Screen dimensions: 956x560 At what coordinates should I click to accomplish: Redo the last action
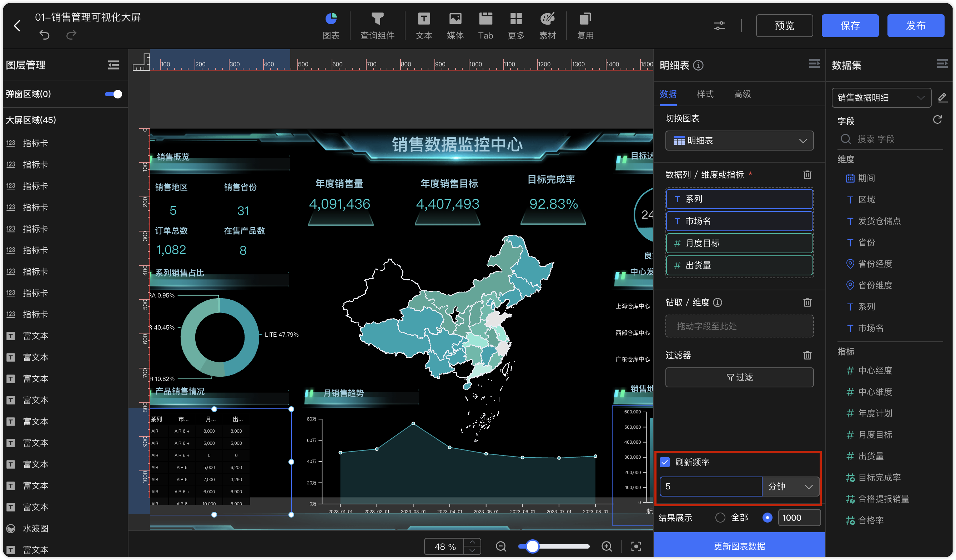(71, 35)
